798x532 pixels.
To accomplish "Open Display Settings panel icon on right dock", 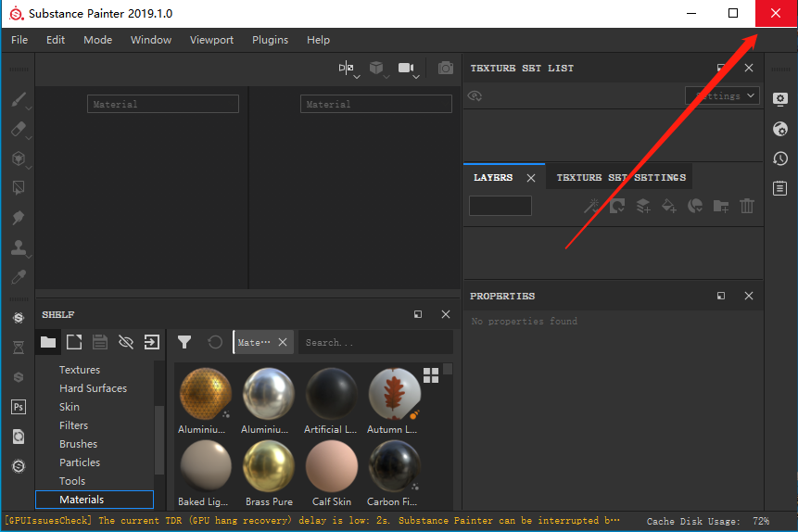I will (x=780, y=99).
